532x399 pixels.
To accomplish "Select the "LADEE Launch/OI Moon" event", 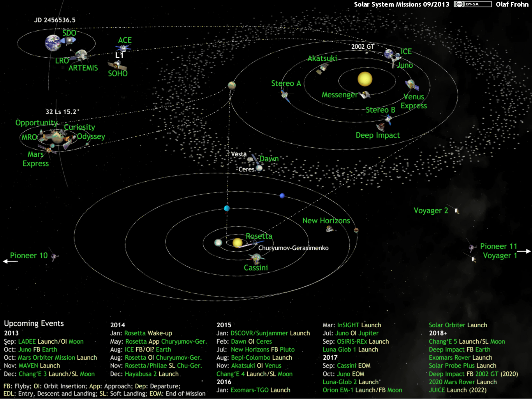I will point(51,341).
